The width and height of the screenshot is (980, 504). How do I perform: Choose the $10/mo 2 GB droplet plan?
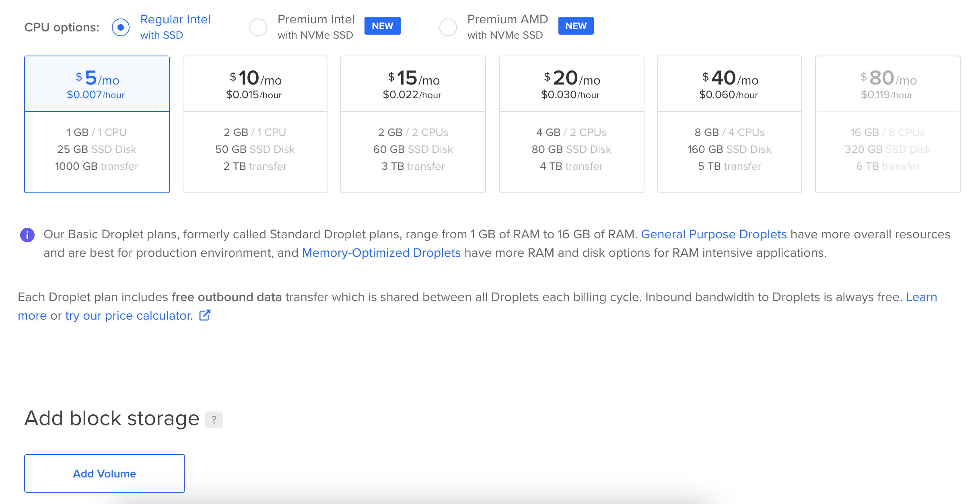(x=255, y=124)
